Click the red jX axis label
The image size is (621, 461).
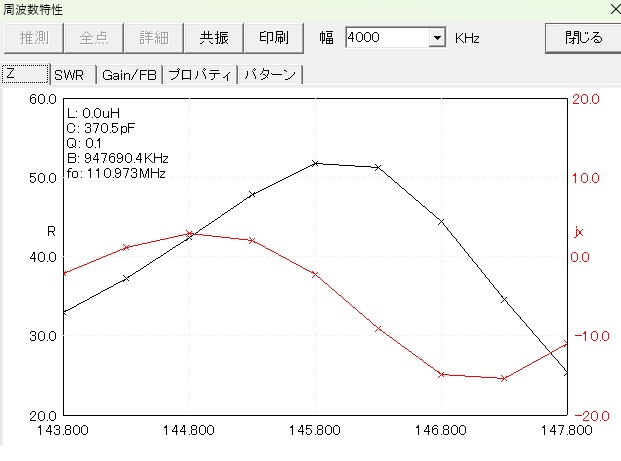pos(578,232)
